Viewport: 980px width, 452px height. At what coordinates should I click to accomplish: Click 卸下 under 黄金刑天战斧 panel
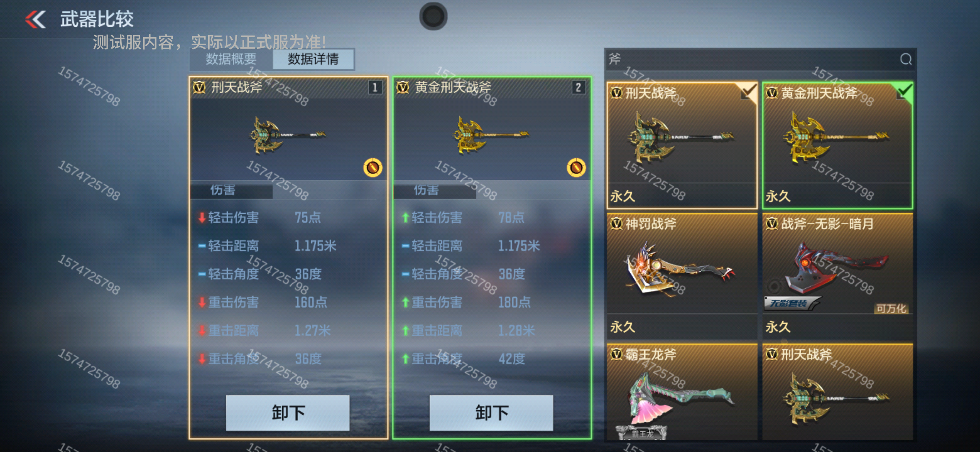tap(491, 413)
